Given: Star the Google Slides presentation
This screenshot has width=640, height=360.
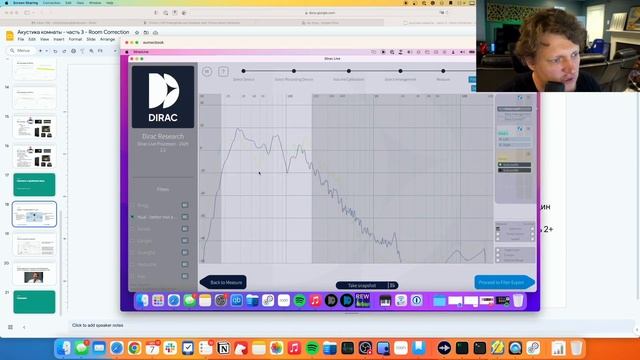Looking at the screenshot, I should pyautogui.click(x=137, y=32).
